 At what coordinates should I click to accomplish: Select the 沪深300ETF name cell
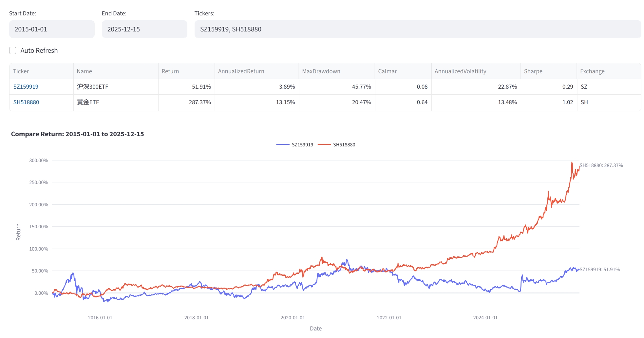point(92,87)
